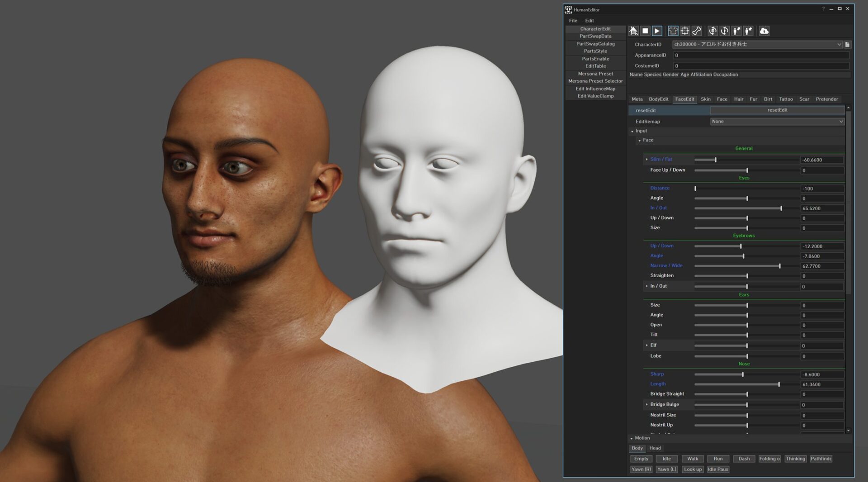Click the cloud upload icon
This screenshot has height=482, width=868.
pos(764,31)
